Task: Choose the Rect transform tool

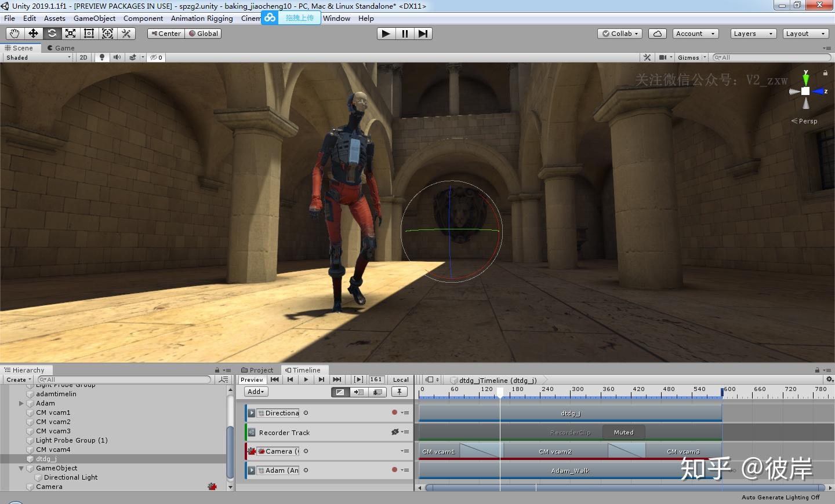Action: click(x=89, y=34)
